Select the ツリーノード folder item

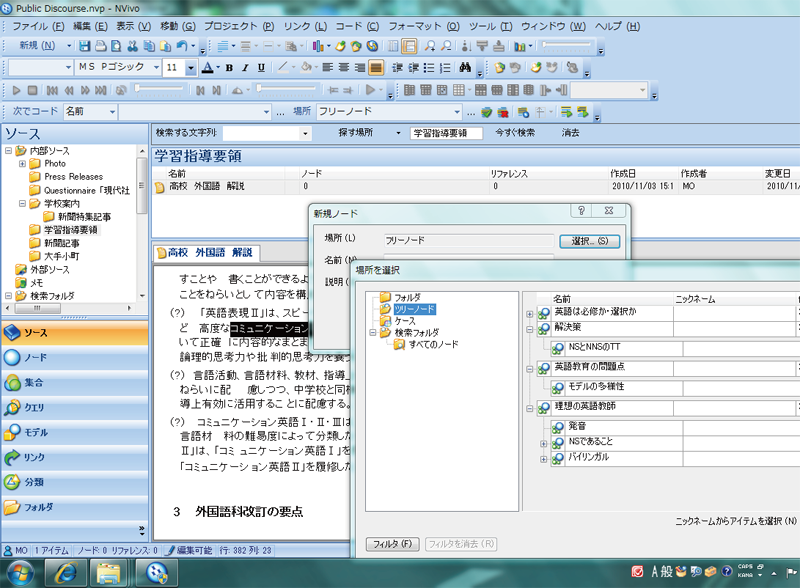[415, 309]
